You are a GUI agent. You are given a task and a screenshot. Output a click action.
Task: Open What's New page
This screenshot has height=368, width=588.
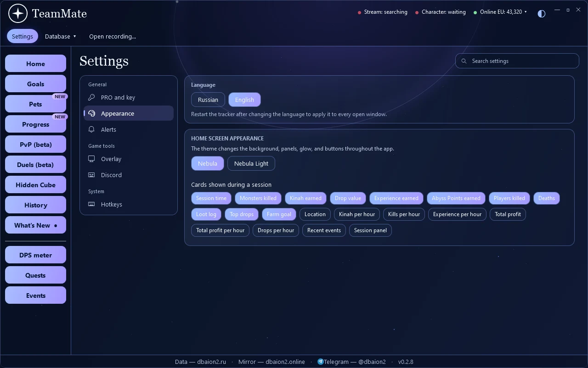(x=35, y=225)
